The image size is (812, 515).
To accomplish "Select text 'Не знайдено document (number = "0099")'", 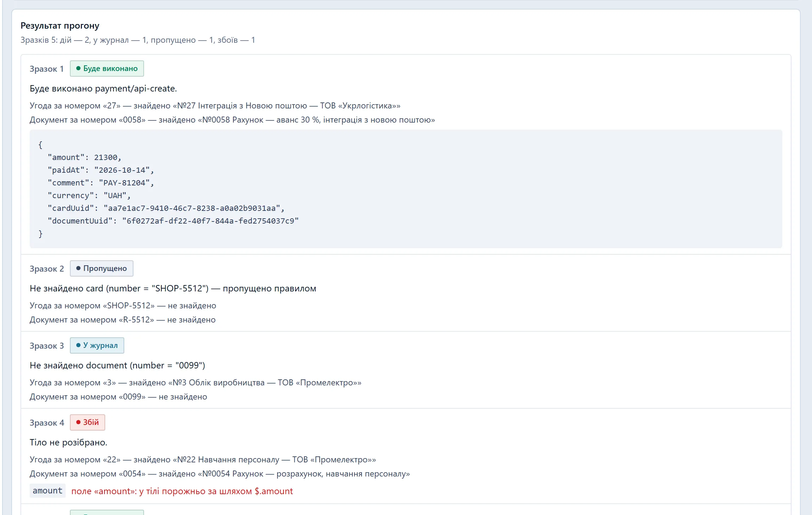I will pos(118,365).
